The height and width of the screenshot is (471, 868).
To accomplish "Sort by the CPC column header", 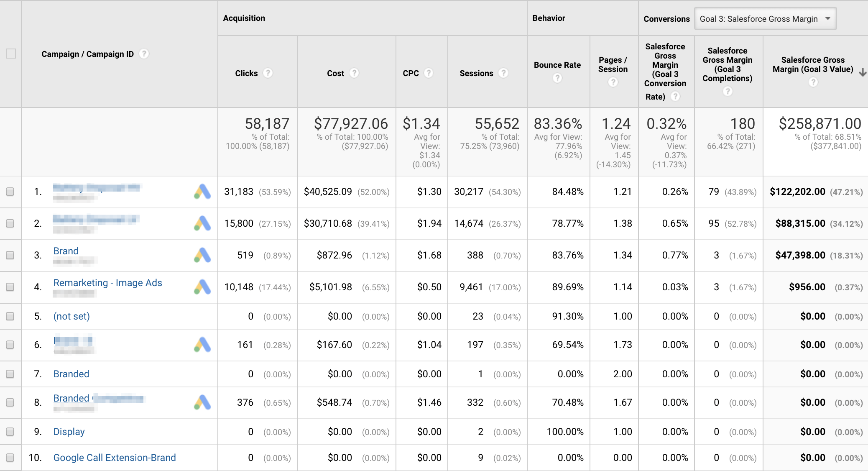I will pos(411,73).
